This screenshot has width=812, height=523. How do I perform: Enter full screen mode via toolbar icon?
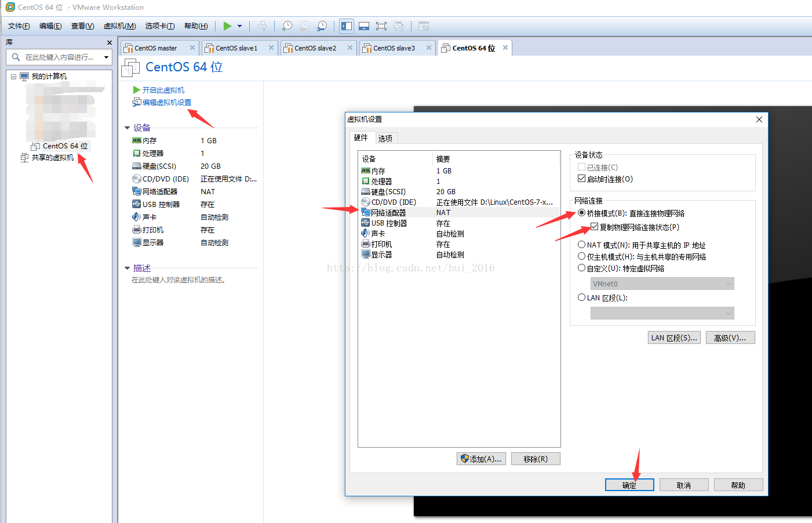tap(381, 26)
